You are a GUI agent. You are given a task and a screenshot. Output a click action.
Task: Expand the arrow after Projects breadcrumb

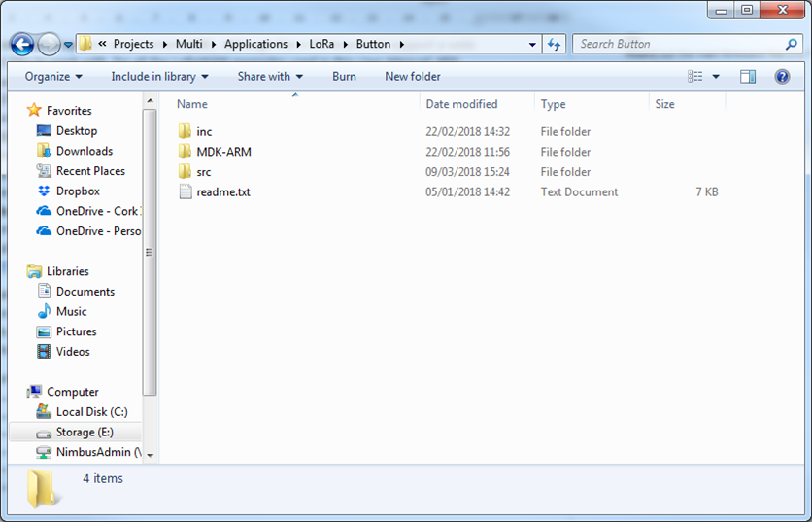coord(165,45)
